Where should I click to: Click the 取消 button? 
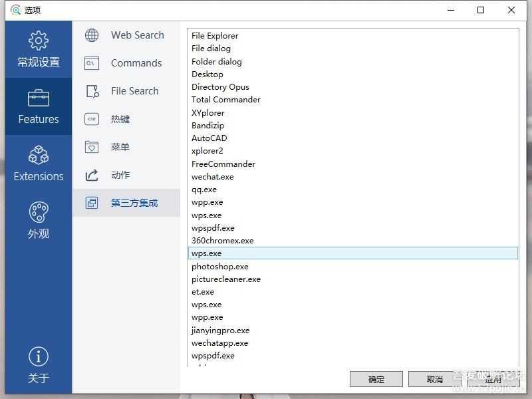(435, 379)
